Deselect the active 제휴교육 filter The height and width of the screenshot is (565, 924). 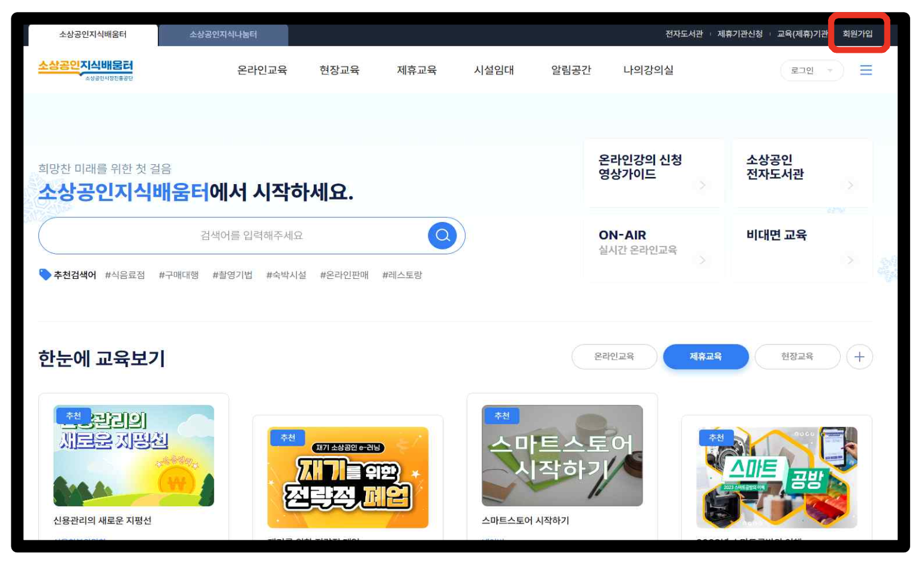pyautogui.click(x=706, y=356)
